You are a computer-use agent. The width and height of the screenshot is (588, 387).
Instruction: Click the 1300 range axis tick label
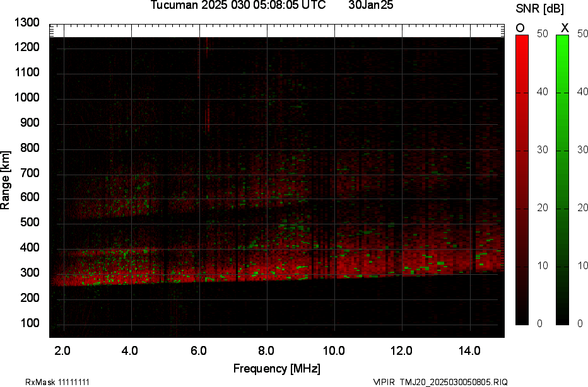pyautogui.click(x=26, y=23)
